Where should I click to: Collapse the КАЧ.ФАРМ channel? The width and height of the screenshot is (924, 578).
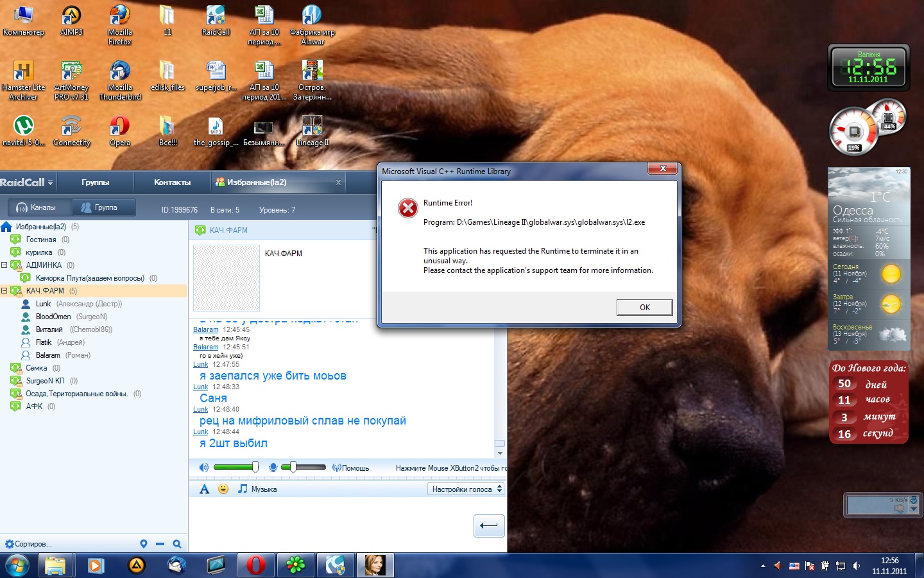(x=4, y=290)
